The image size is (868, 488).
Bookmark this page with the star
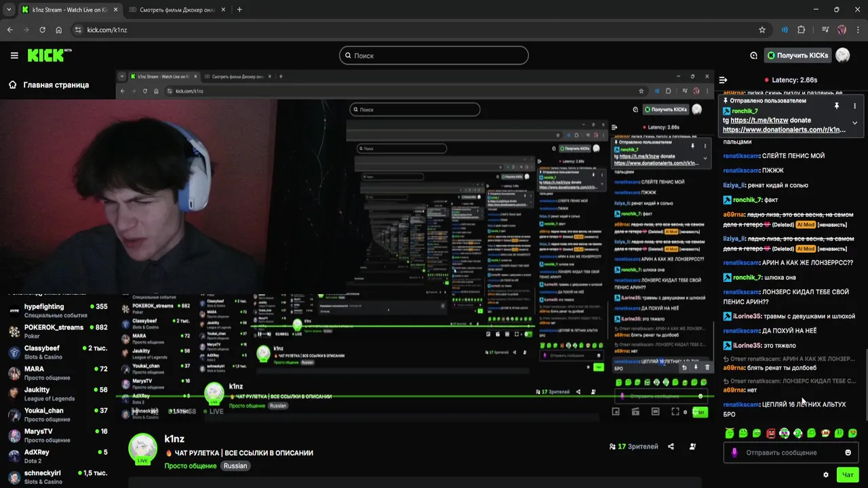pyautogui.click(x=762, y=30)
